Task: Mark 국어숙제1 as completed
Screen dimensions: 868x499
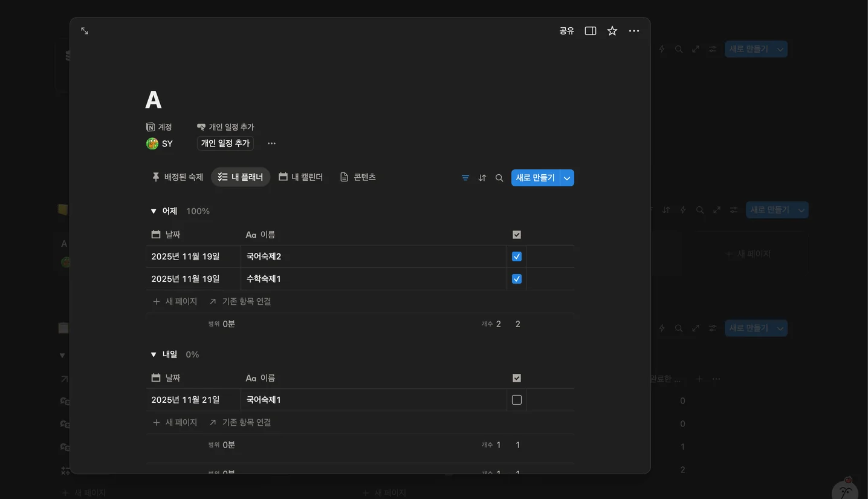Action: click(x=516, y=399)
